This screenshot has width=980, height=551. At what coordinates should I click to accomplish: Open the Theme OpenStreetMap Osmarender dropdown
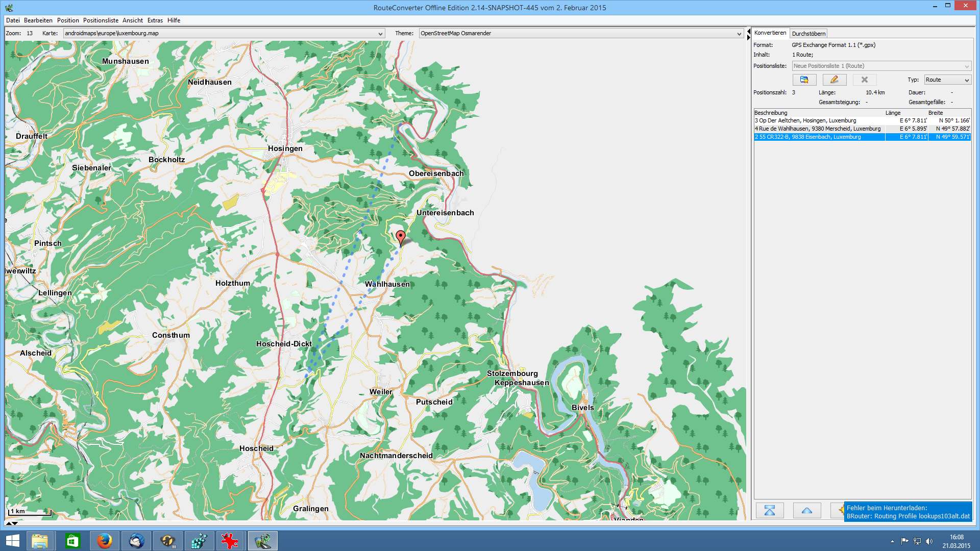pyautogui.click(x=739, y=34)
